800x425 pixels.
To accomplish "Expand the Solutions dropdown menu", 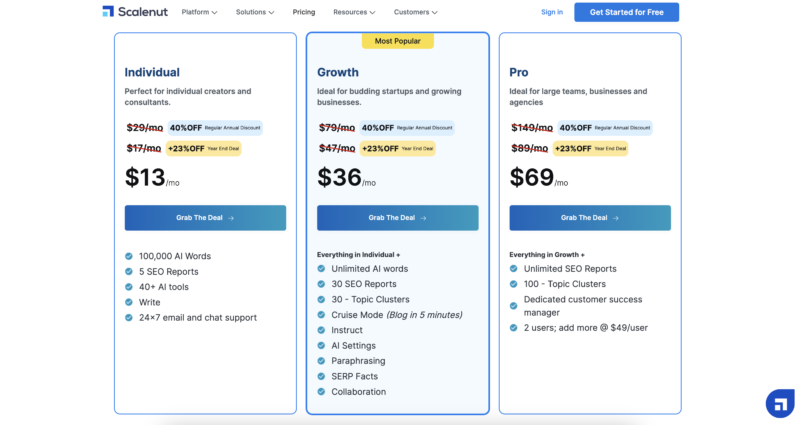I will click(x=255, y=12).
